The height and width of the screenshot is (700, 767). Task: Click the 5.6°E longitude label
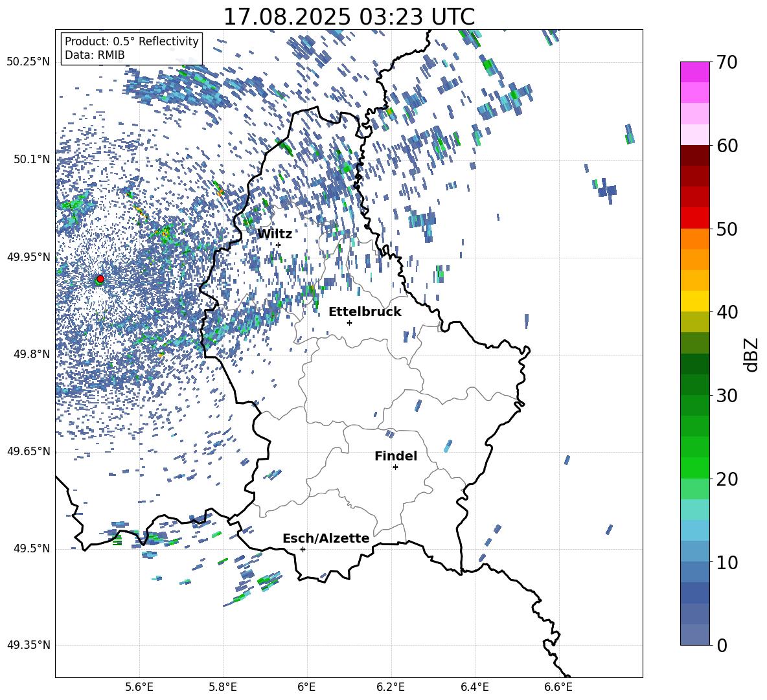pyautogui.click(x=139, y=687)
